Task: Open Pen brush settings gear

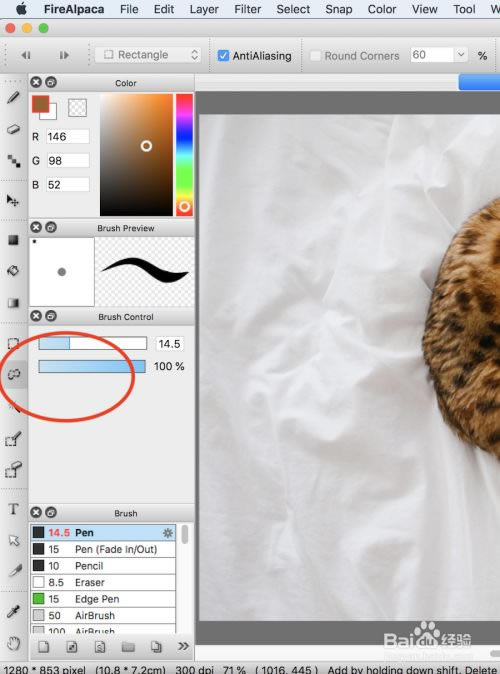Action: tap(168, 533)
